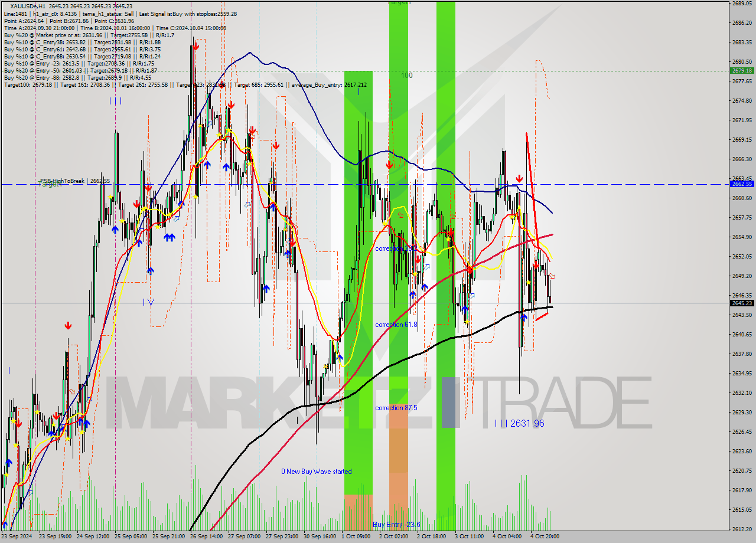Click the 'Buy %10 @ C_Entry38: 2653.82' line
The height and width of the screenshot is (543, 756).
[82, 42]
